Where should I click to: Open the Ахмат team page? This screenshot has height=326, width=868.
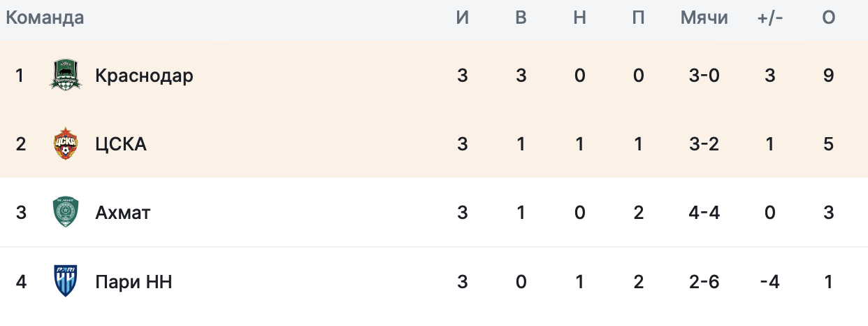pos(122,213)
